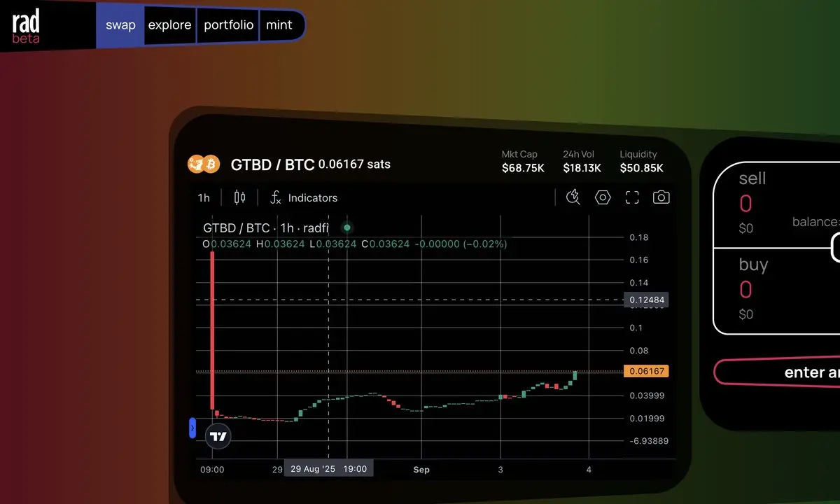Toggle fullscreen chart mode
The width and height of the screenshot is (840, 504).
632,197
